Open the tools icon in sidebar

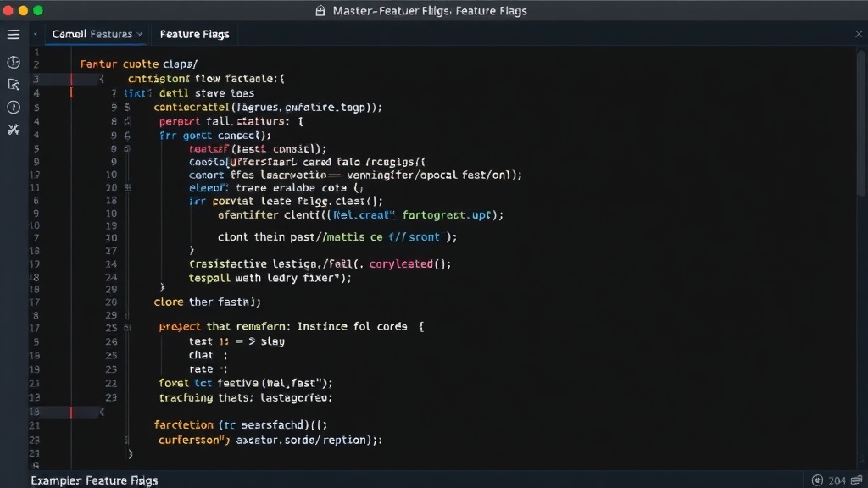14,130
